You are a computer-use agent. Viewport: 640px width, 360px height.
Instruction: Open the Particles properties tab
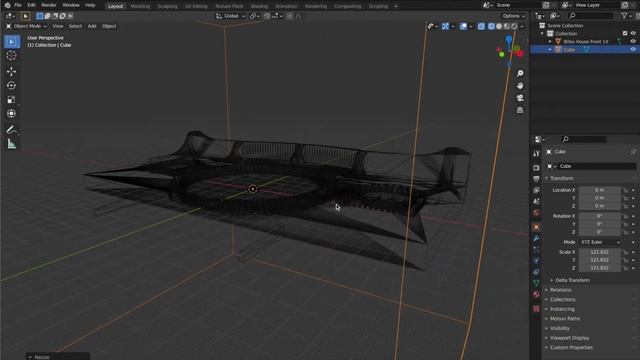pos(536,249)
